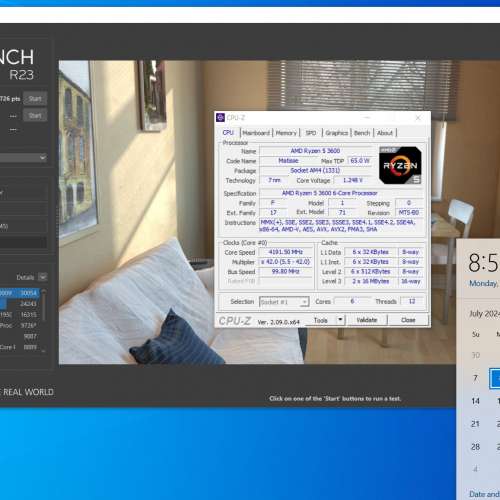Open the Bench tab in CPU-Z

362,133
